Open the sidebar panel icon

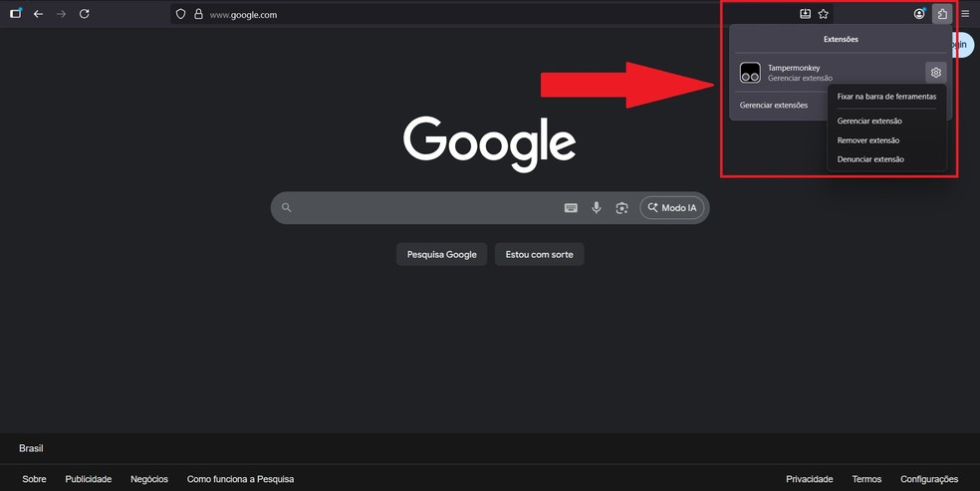coord(16,13)
